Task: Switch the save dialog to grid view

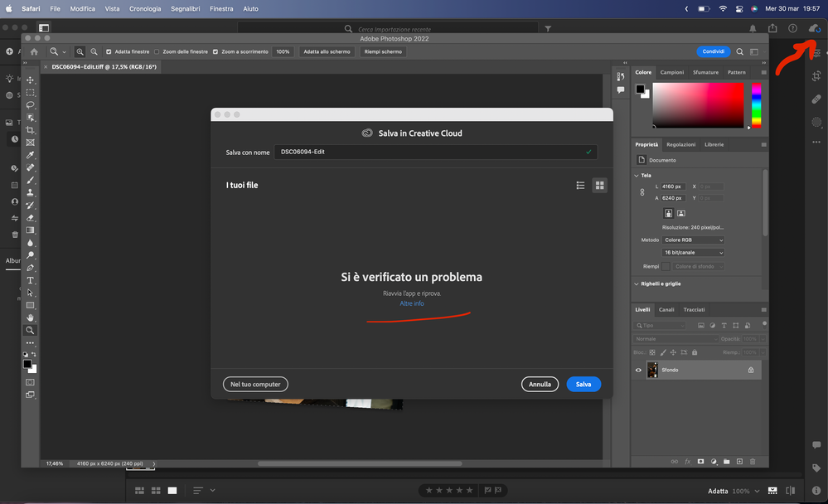Action: [x=599, y=185]
